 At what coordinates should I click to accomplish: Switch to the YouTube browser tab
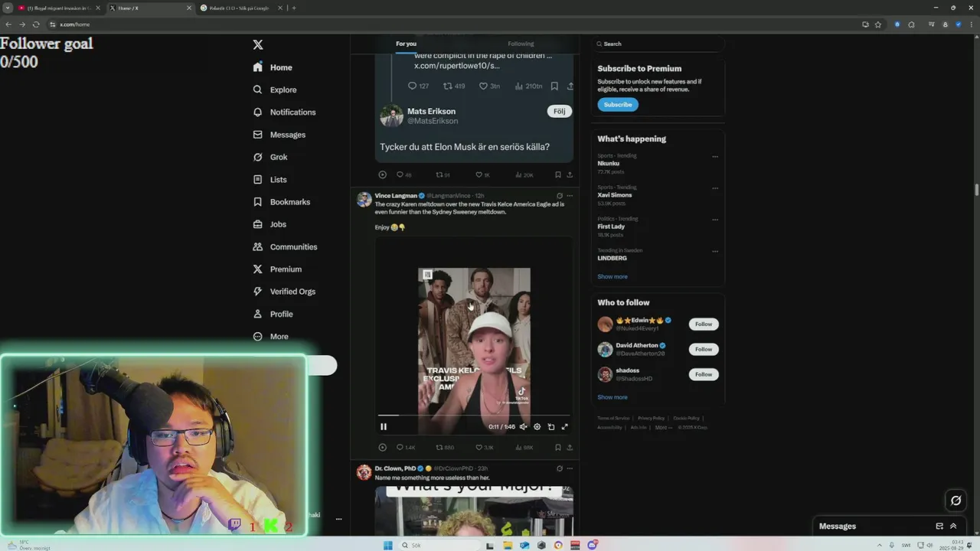pyautogui.click(x=57, y=8)
